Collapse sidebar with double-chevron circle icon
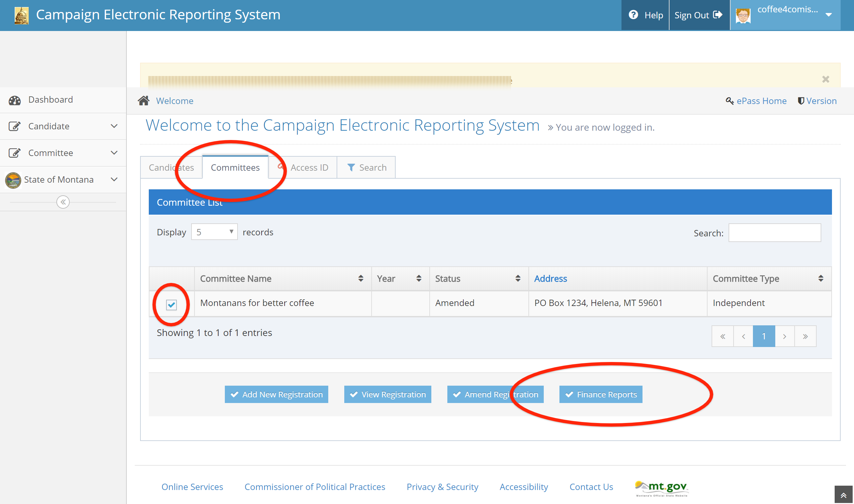The height and width of the screenshot is (504, 854). coord(63,202)
